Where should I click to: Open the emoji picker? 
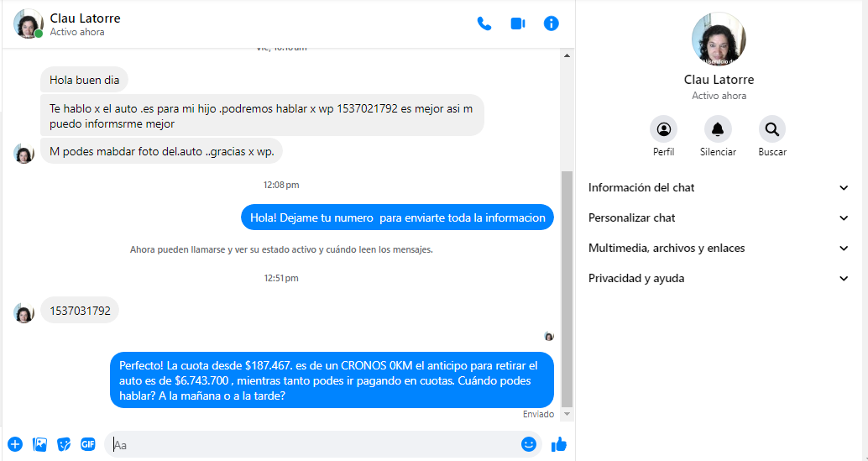[x=529, y=444]
